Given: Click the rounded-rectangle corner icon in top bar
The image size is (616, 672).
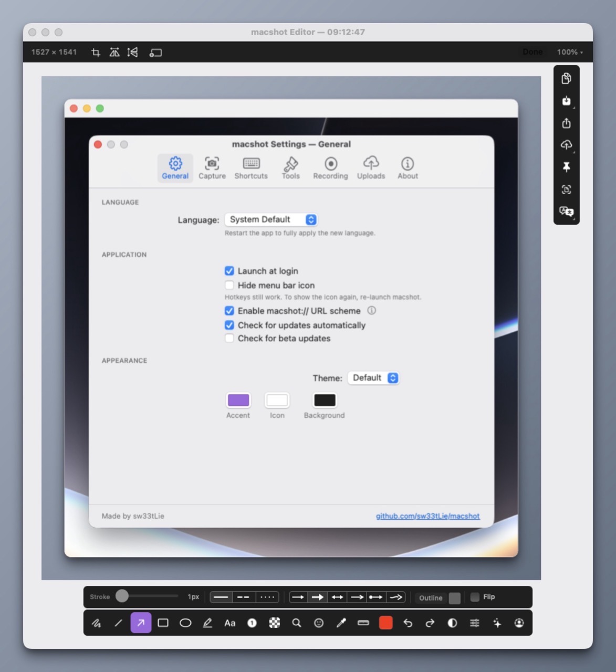Looking at the screenshot, I should 155,52.
